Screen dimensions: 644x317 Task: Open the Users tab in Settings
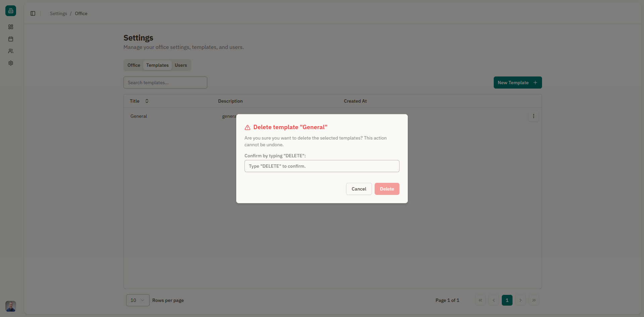(x=181, y=65)
